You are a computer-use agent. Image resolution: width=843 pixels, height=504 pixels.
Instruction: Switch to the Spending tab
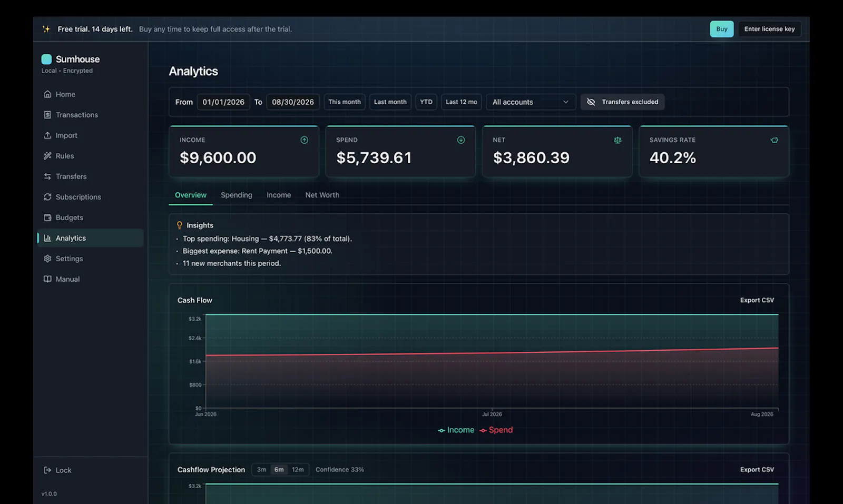(x=237, y=195)
